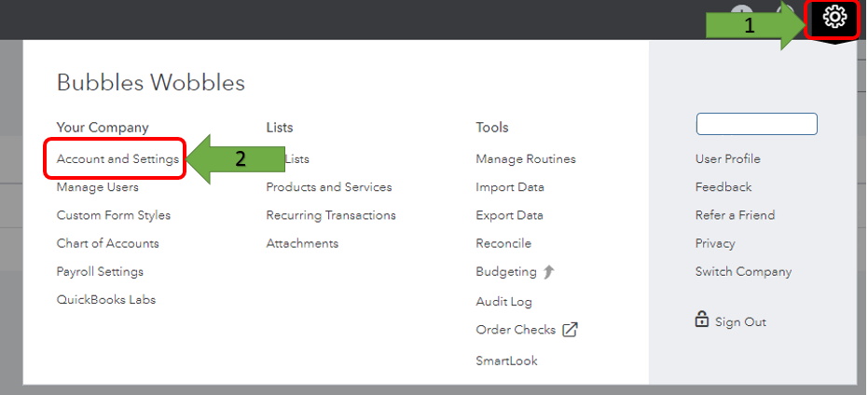The width and height of the screenshot is (868, 395).
Task: Click the gear settings icon
Action: coord(834,17)
